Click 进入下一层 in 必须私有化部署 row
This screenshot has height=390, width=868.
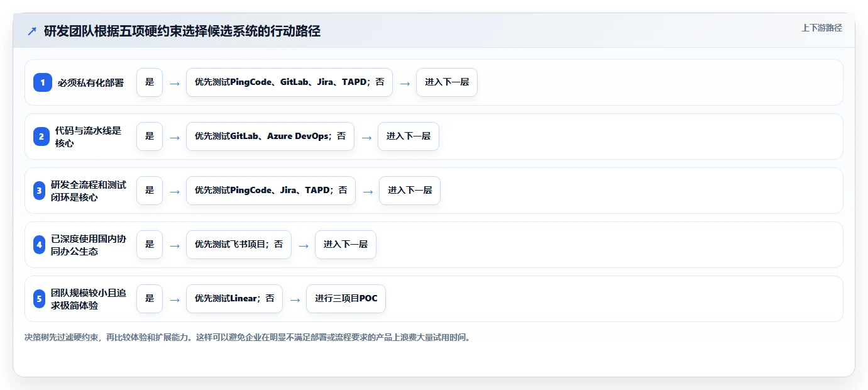pos(447,82)
